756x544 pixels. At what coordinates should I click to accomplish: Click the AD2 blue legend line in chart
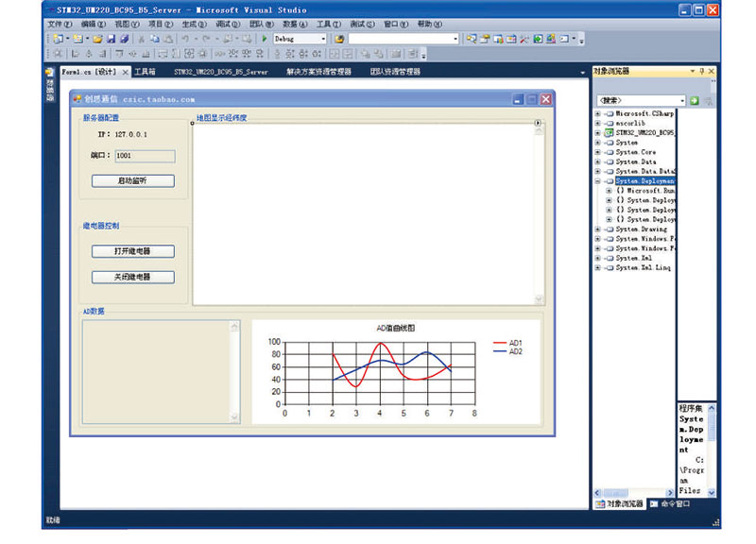500,351
